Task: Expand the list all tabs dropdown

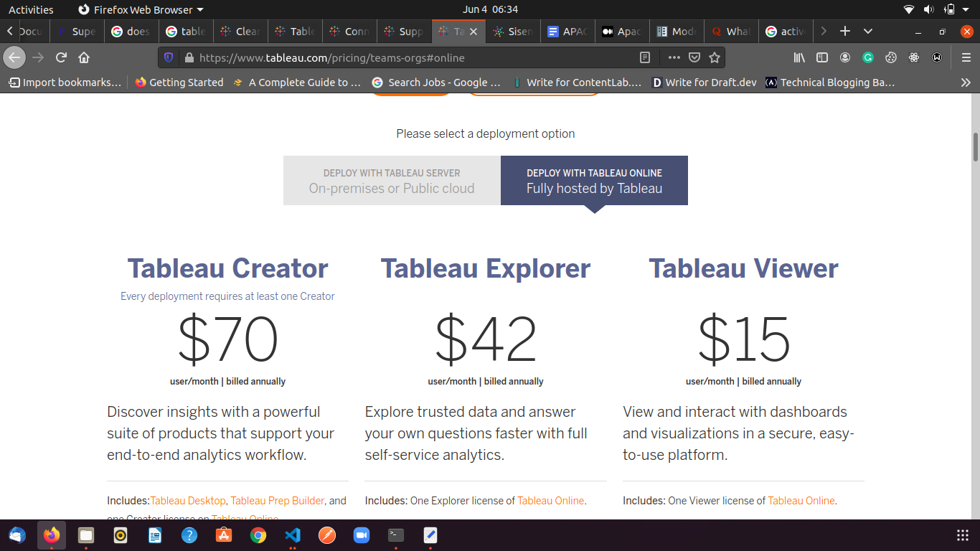Action: pos(868,31)
